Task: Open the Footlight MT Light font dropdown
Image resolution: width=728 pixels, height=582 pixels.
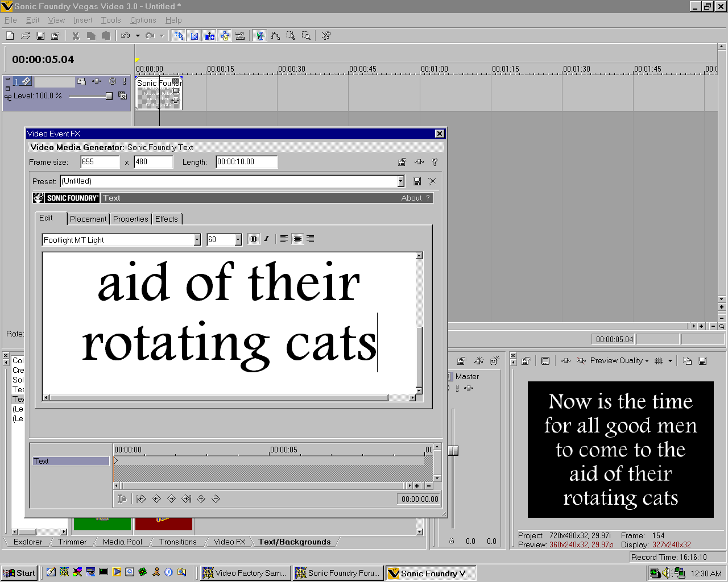Action: point(197,240)
